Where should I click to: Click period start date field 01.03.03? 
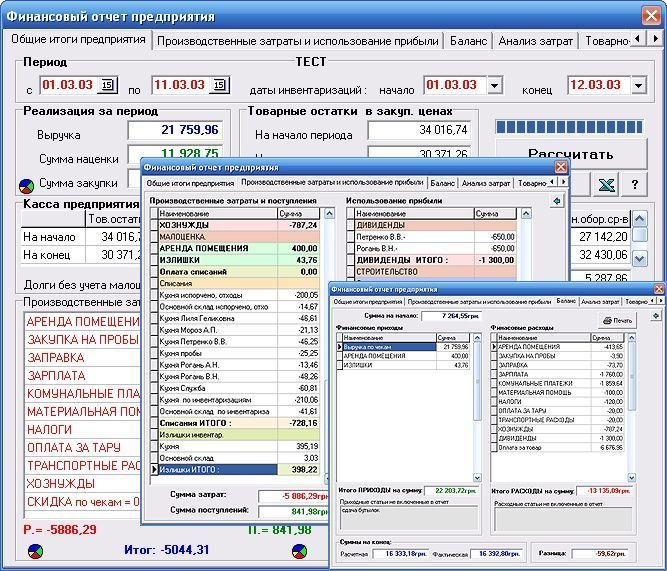pos(68,85)
